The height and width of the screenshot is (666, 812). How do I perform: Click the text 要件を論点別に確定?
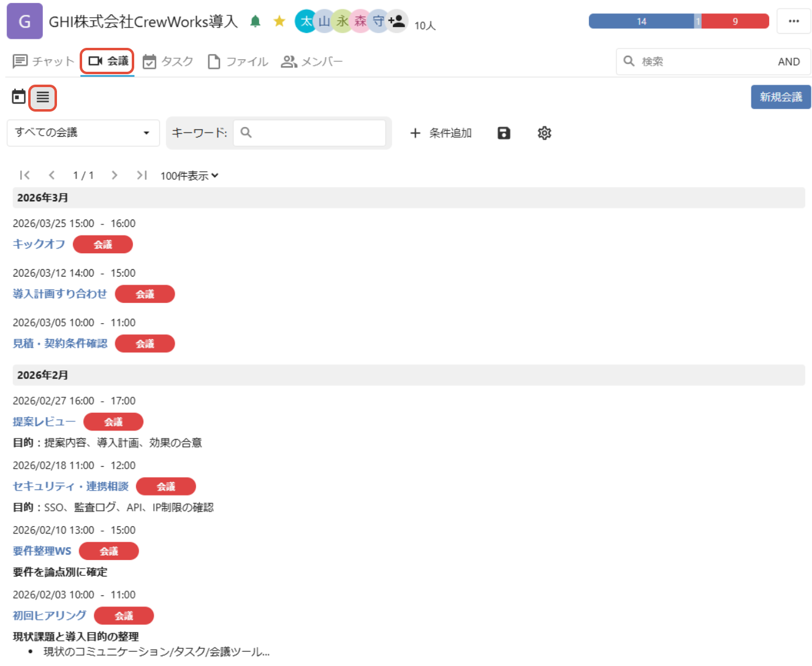coord(60,572)
